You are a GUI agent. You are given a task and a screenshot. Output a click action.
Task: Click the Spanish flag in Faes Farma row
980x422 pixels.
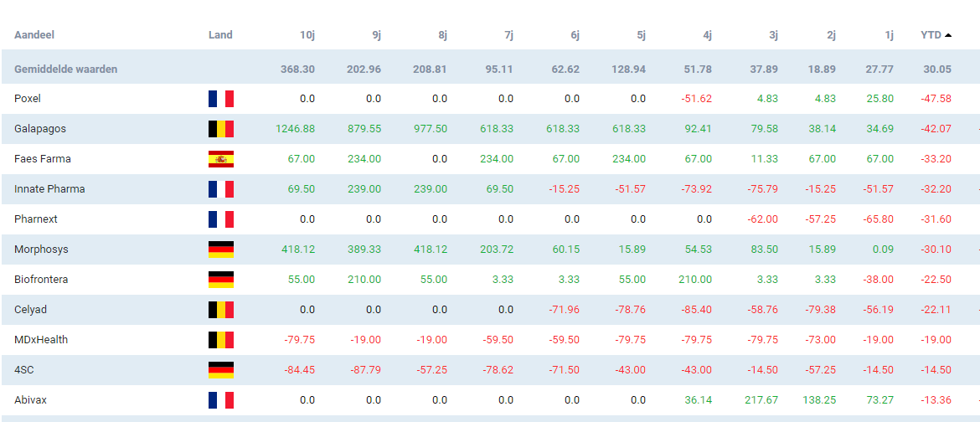tap(221, 159)
